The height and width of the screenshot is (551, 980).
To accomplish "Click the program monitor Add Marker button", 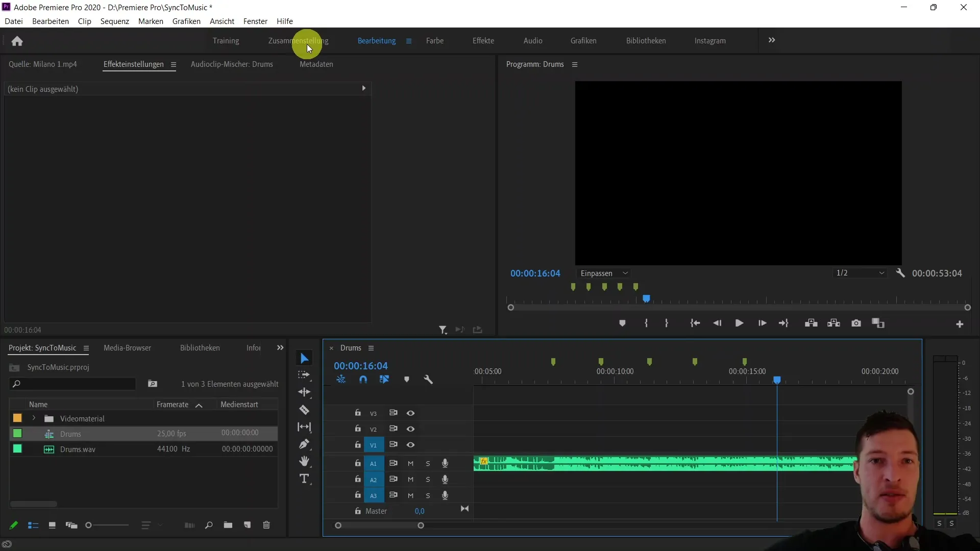I will [622, 323].
